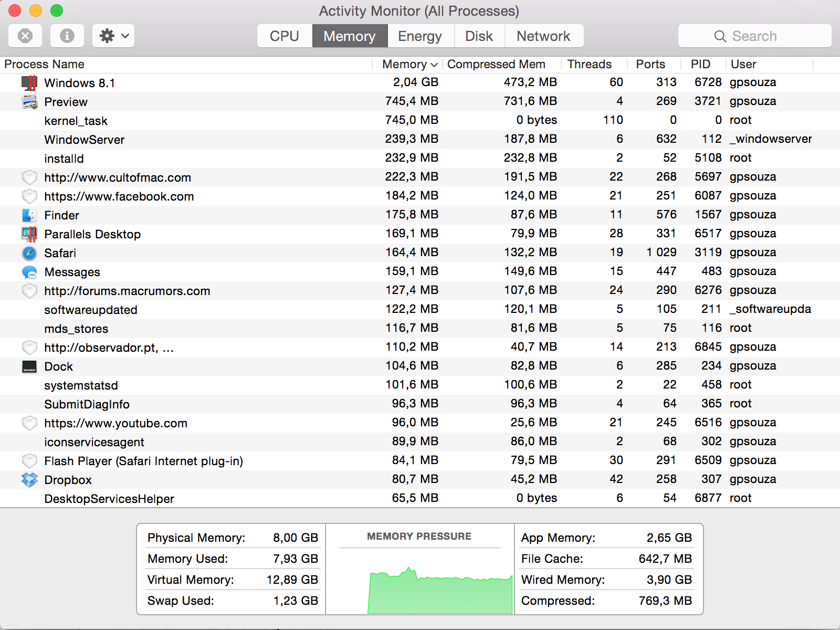The height and width of the screenshot is (630, 840).
Task: Click the forums.macrumors.com shield icon
Action: click(x=29, y=291)
